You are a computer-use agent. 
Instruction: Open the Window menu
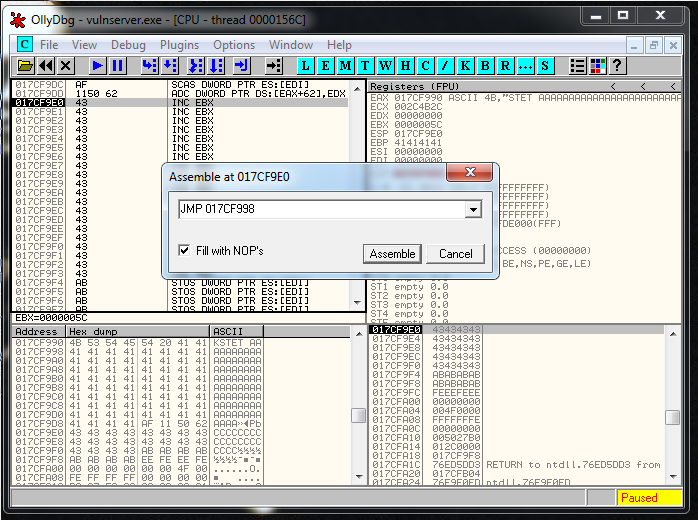(291, 45)
